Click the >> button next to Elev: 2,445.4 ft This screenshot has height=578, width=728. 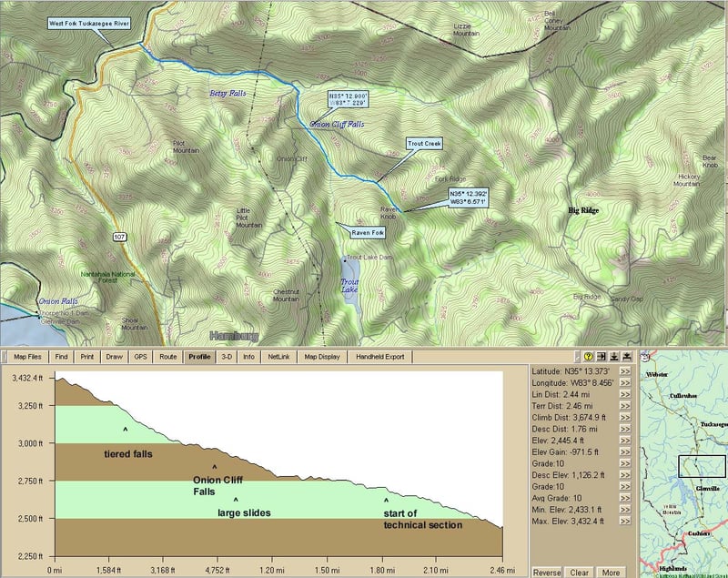tap(625, 441)
